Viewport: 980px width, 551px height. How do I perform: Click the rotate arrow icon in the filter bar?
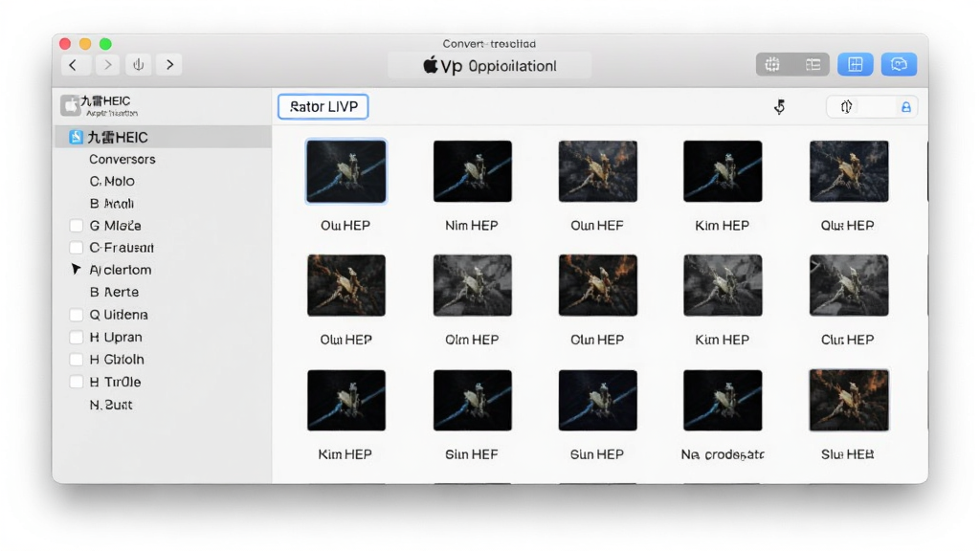779,107
